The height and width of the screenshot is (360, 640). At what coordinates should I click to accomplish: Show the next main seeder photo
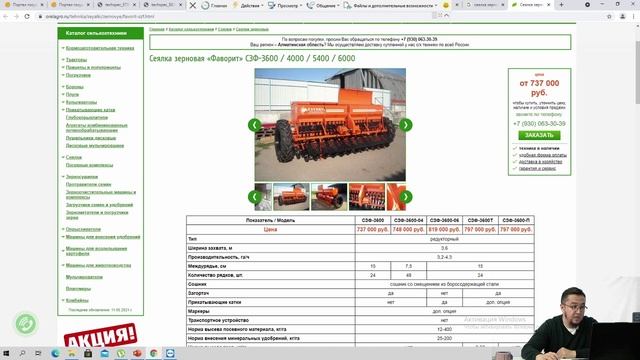tap(405, 125)
